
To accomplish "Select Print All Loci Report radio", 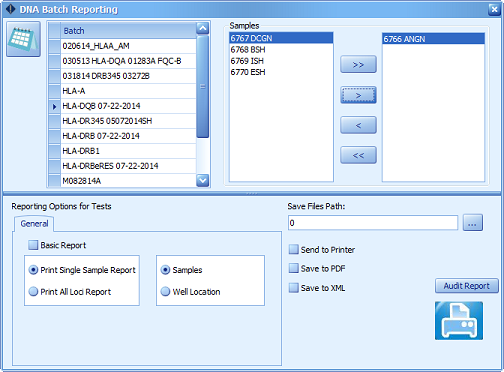I will point(33,292).
